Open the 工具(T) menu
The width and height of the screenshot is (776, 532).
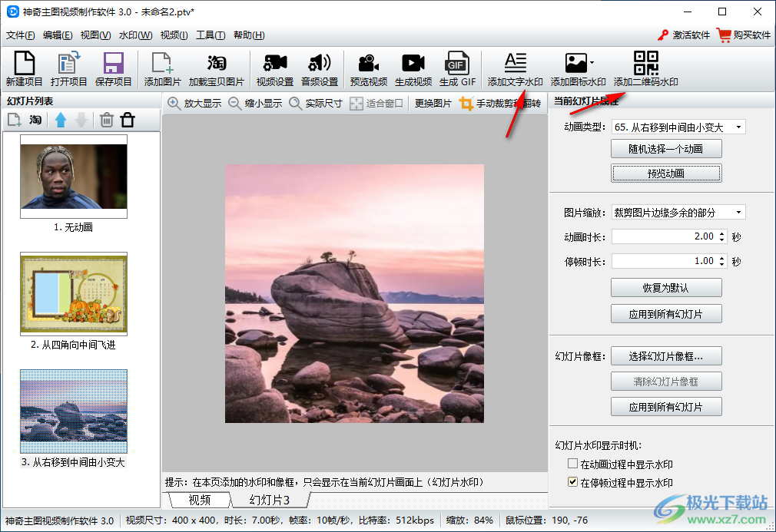coord(211,35)
